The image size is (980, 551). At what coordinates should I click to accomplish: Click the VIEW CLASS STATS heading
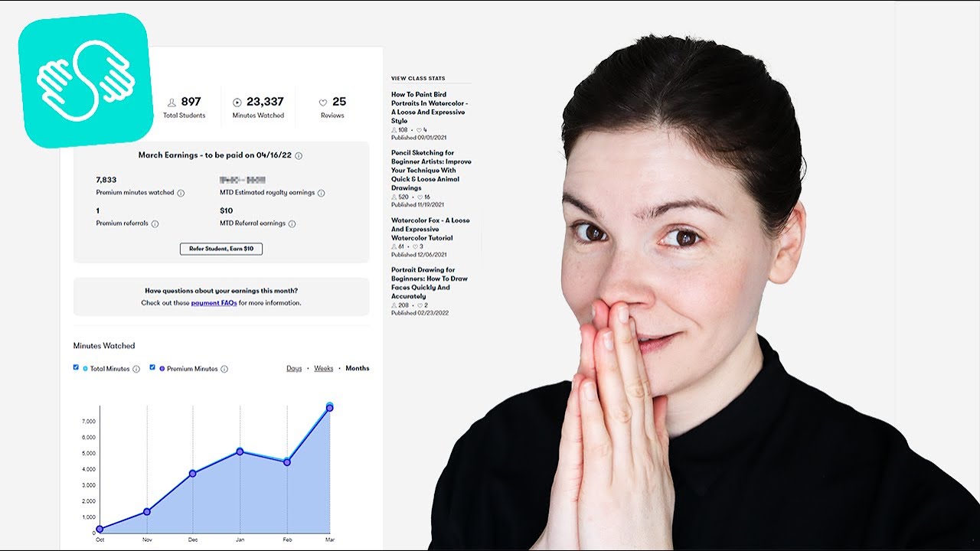[x=418, y=78]
